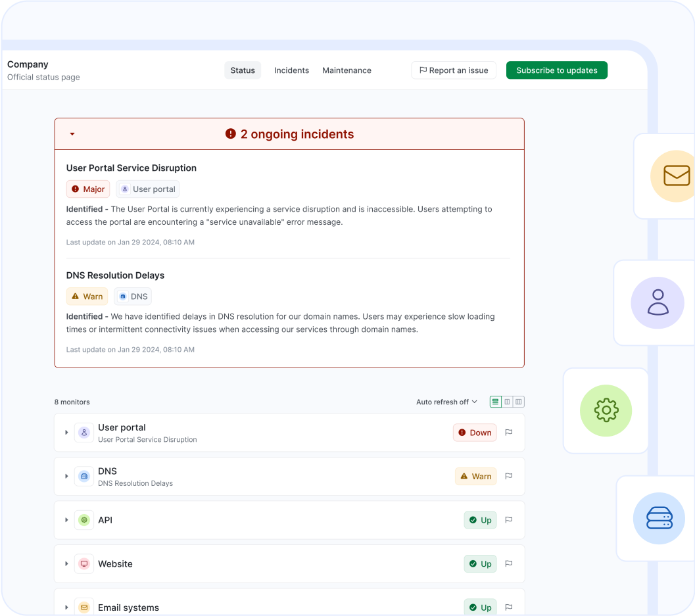Open the Auto refresh dropdown
695x616 pixels.
click(446, 402)
